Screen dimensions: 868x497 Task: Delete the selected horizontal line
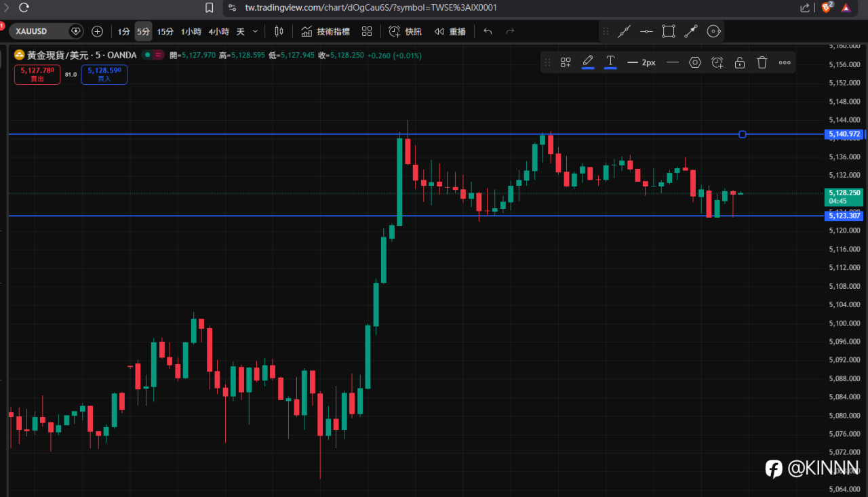click(762, 62)
